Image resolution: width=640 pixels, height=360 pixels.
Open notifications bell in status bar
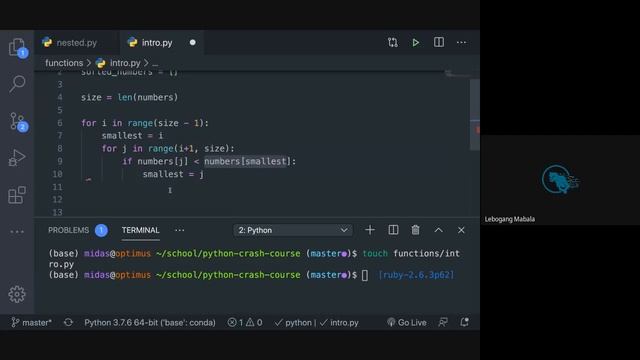(x=464, y=322)
